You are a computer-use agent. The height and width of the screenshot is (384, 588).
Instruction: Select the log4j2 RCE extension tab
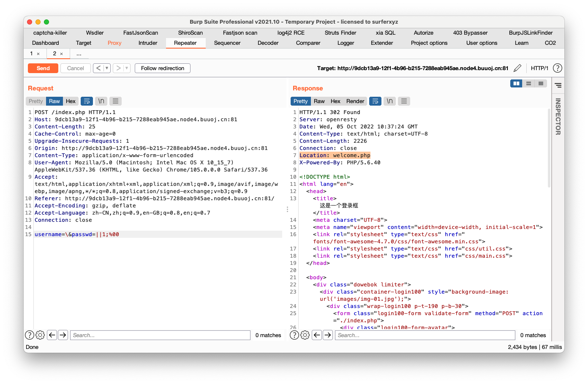coord(291,33)
